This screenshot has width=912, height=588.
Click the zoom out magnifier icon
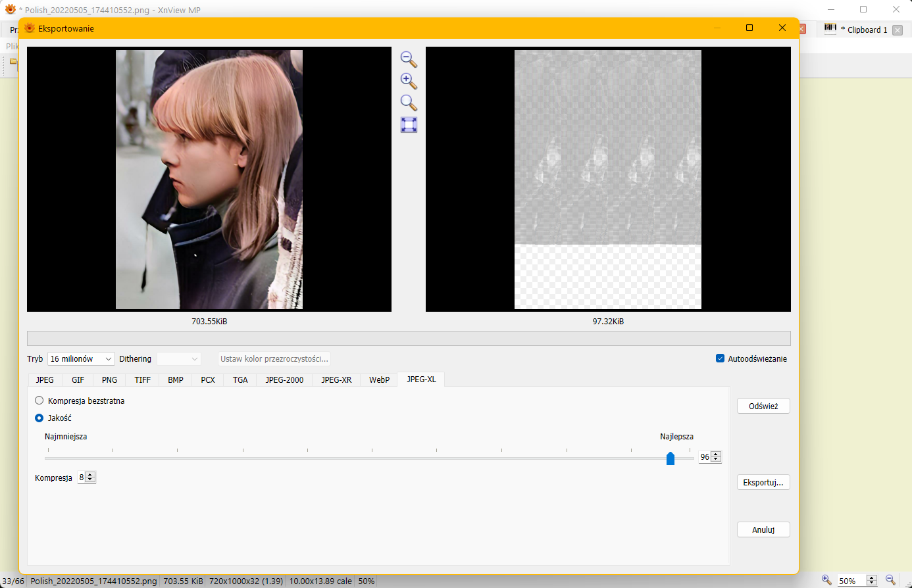tap(409, 59)
